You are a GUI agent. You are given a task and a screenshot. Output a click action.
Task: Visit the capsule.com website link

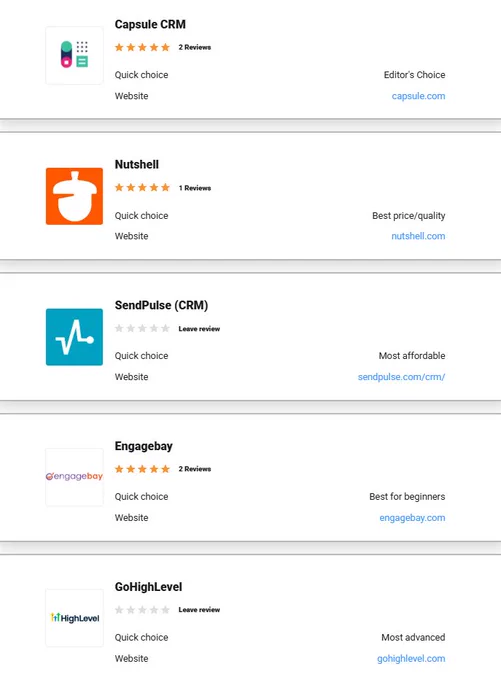(x=418, y=96)
